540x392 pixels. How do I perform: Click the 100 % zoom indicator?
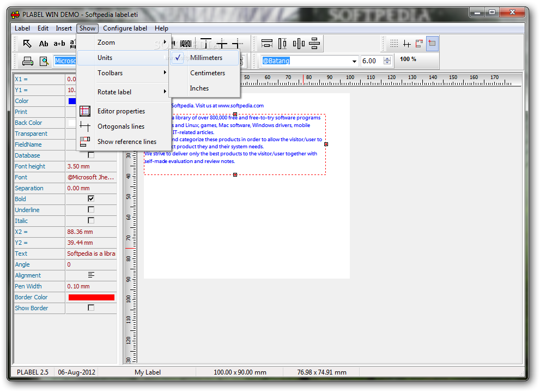click(x=408, y=59)
